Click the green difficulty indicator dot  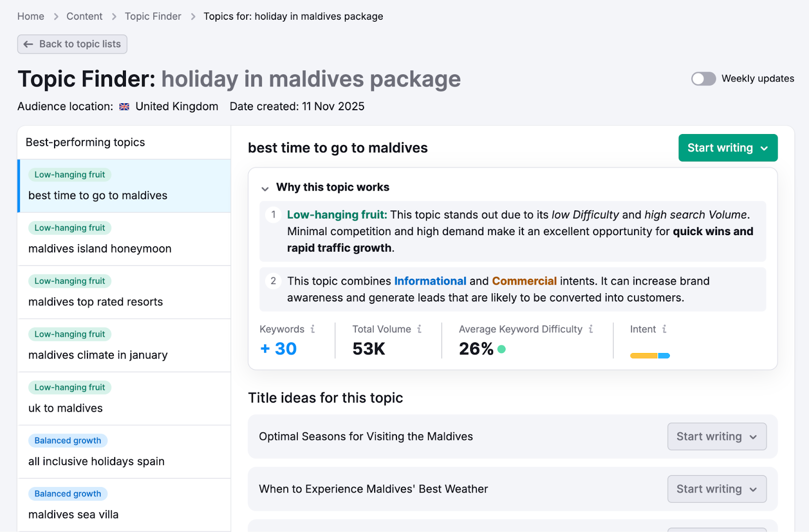tap(502, 349)
